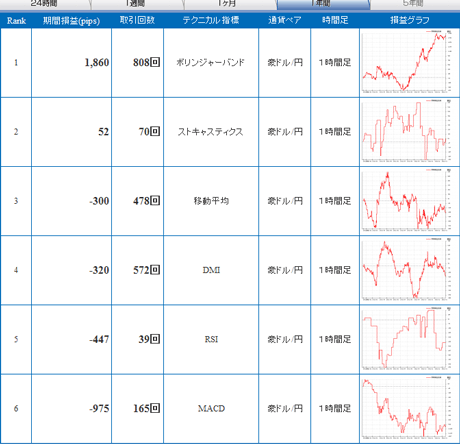Click the -300 pips loss value
The width and height of the screenshot is (460, 444).
pyautogui.click(x=99, y=201)
